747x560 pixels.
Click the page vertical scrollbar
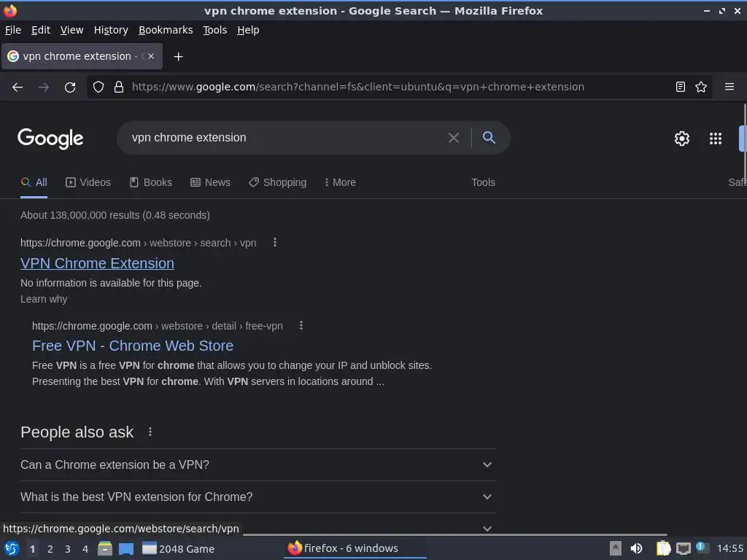tap(745, 143)
